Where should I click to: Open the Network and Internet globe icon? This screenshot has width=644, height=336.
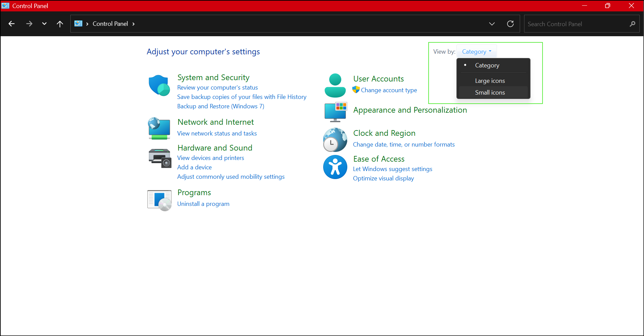(x=159, y=128)
